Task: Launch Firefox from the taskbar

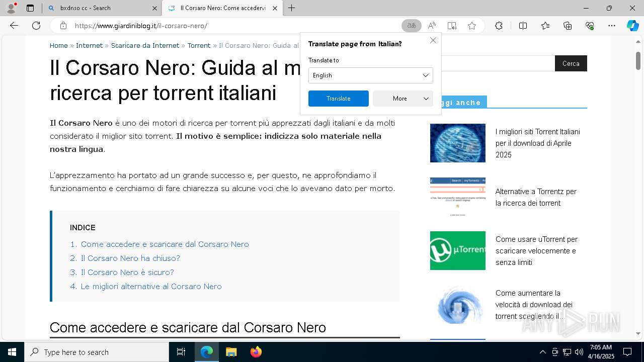Action: pyautogui.click(x=256, y=352)
